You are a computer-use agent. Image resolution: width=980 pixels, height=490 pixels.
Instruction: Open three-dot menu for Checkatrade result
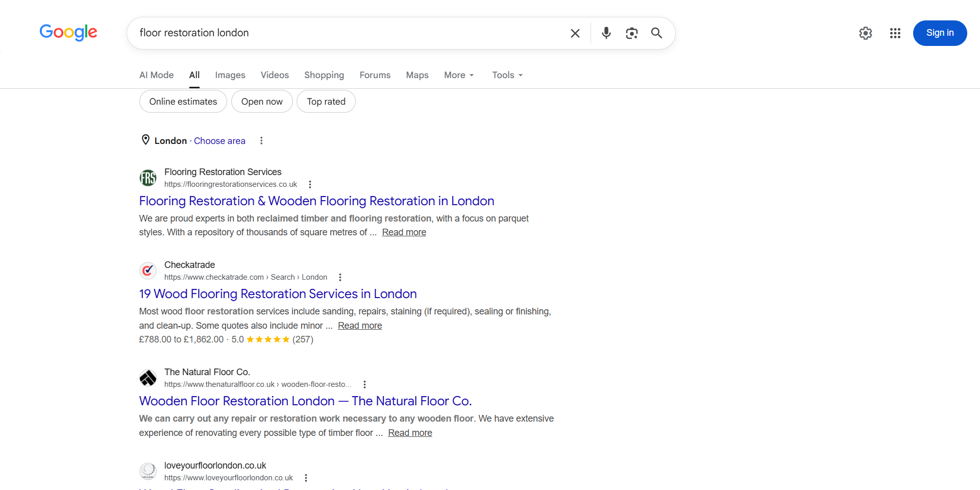(x=340, y=277)
